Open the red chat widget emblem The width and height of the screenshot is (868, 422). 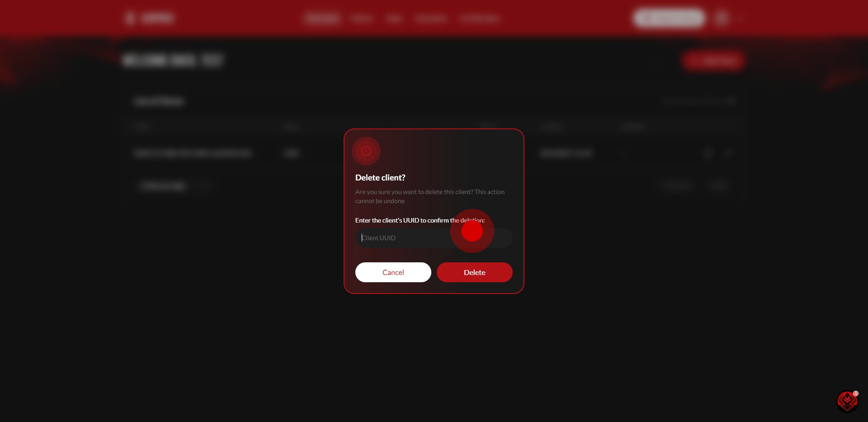click(847, 401)
